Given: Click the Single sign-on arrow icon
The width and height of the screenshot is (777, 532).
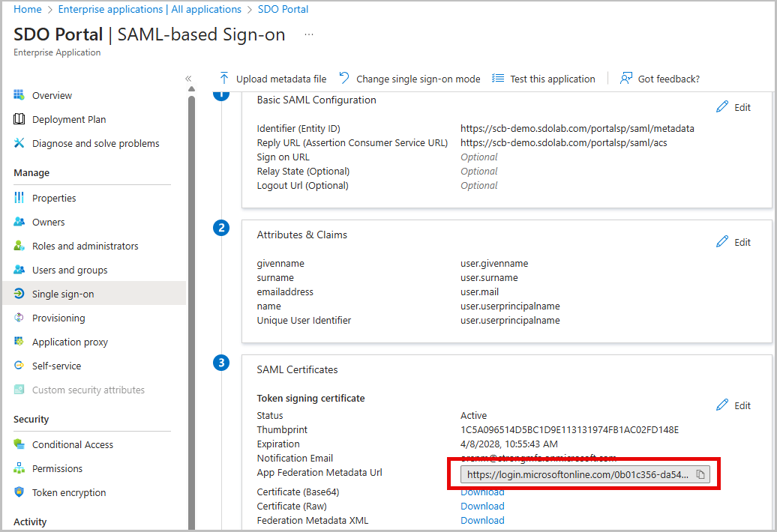Looking at the screenshot, I should point(19,294).
